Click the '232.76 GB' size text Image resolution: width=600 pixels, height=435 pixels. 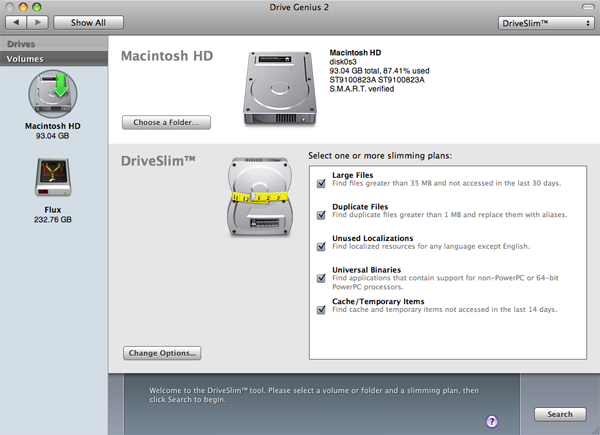coord(53,220)
